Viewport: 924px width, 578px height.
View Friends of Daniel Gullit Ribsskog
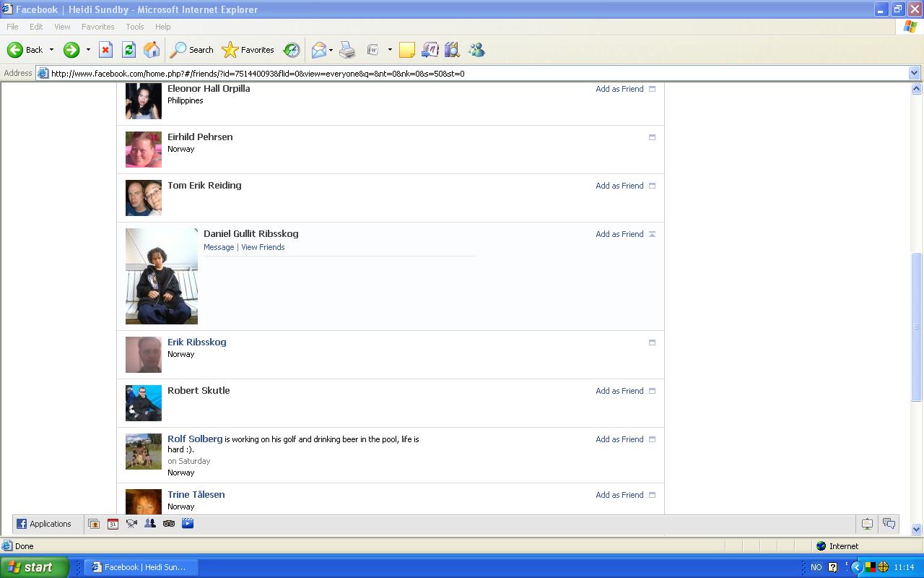(x=263, y=247)
